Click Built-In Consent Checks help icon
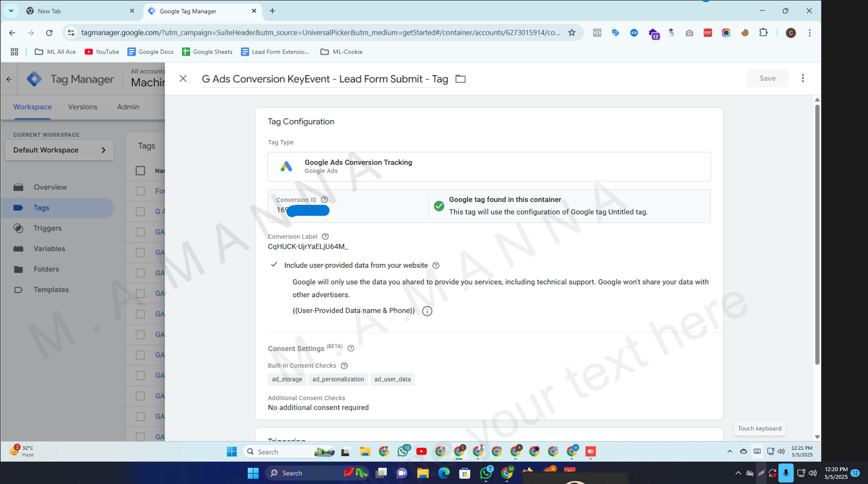Screen dimensions: 868x484 click(x=344, y=366)
